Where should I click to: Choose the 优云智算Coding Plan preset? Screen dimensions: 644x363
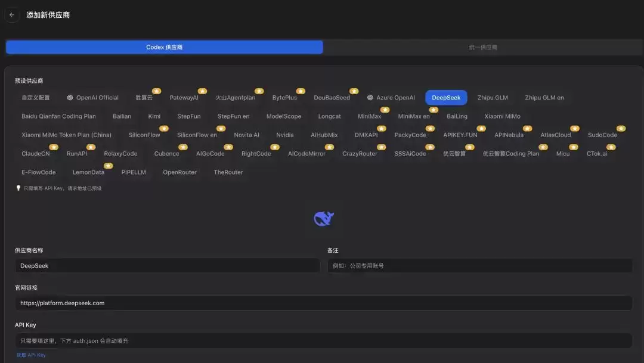pos(511,154)
